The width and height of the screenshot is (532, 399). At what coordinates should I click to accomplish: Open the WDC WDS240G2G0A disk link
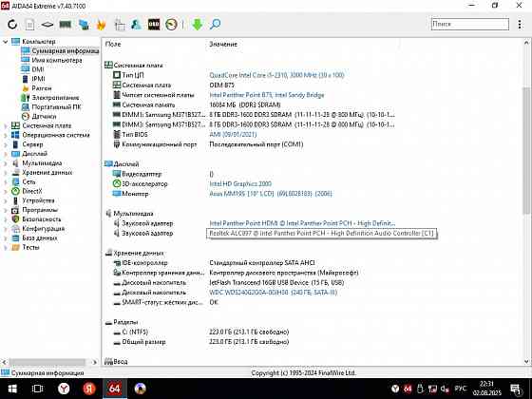(274, 293)
